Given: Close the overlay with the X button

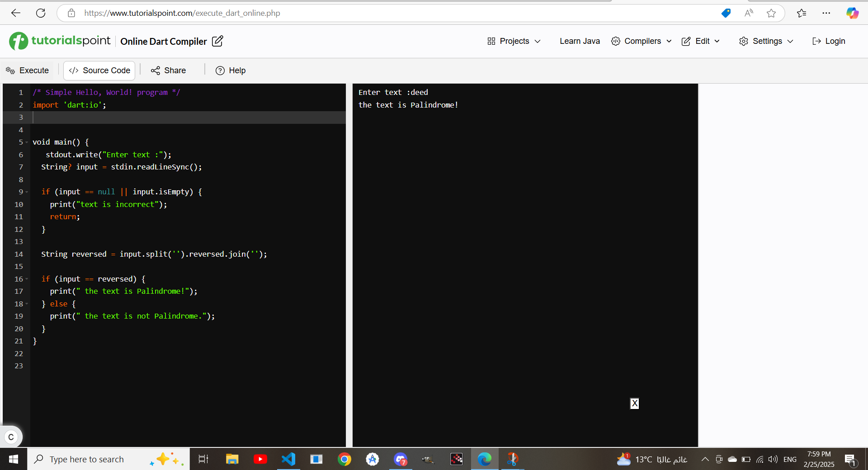Looking at the screenshot, I should (x=635, y=404).
